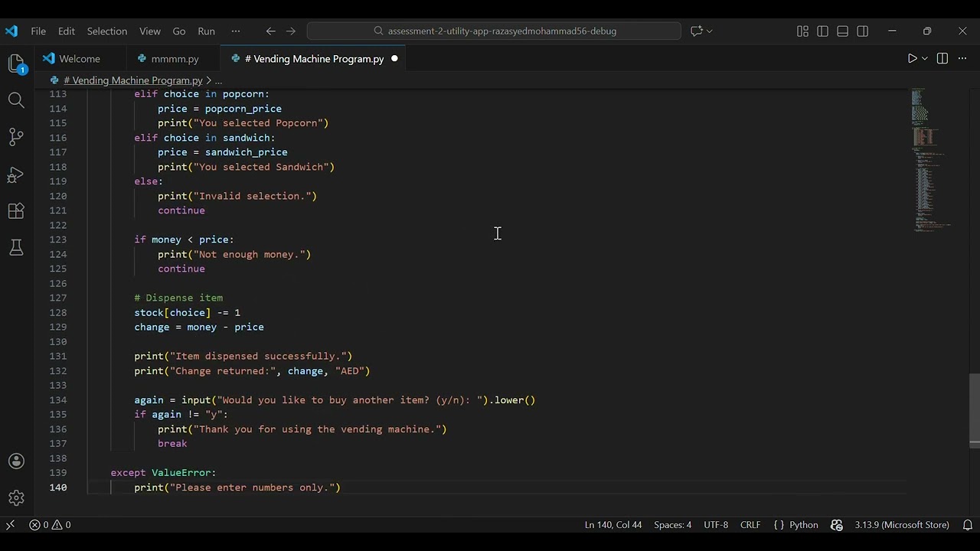Expand the Copilot chat dropdown chevron
This screenshot has height=551, width=980.
click(710, 31)
